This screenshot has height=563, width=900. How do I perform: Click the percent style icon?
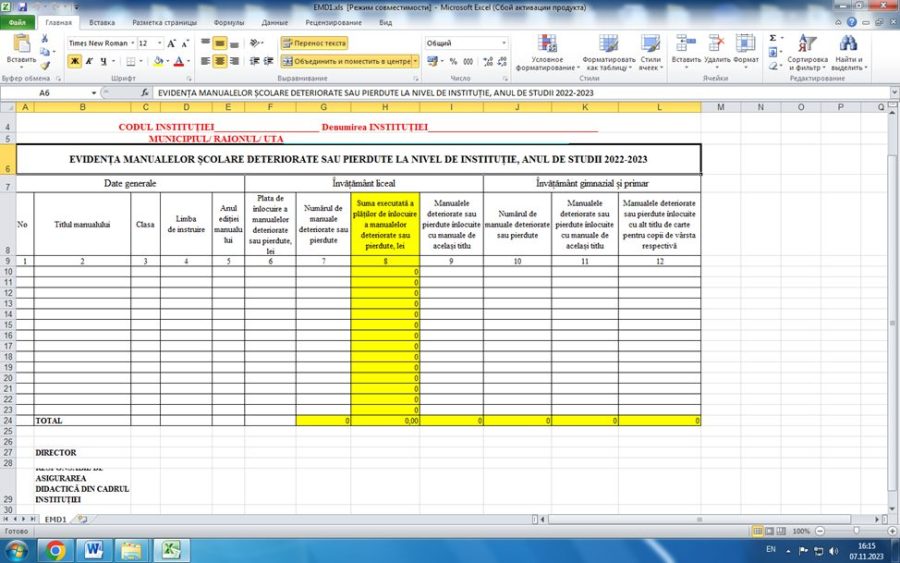[x=453, y=61]
